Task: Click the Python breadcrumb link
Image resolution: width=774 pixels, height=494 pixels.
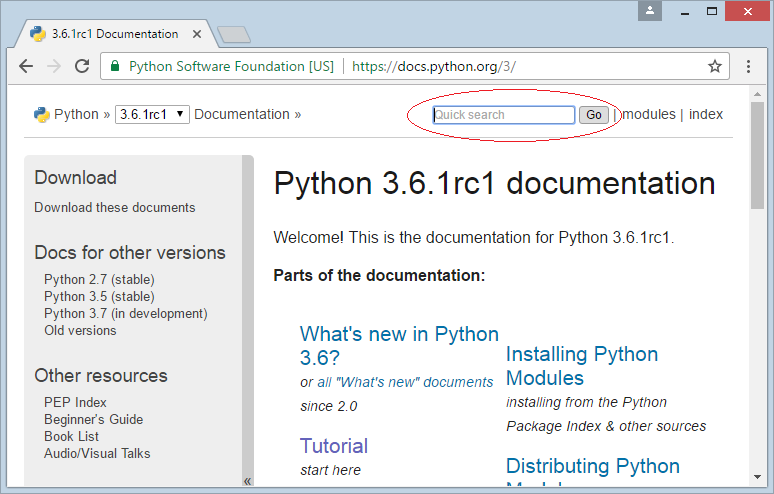Action: (x=76, y=114)
